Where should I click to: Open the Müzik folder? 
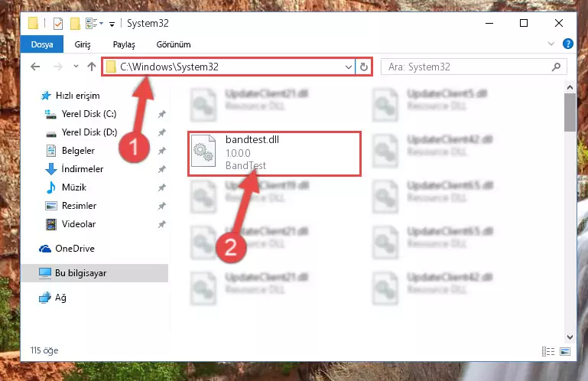pos(66,187)
